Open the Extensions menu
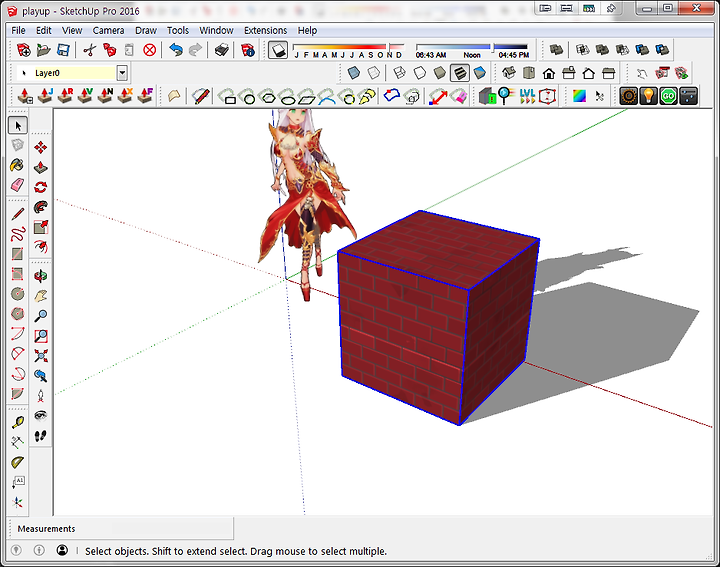 (x=265, y=30)
